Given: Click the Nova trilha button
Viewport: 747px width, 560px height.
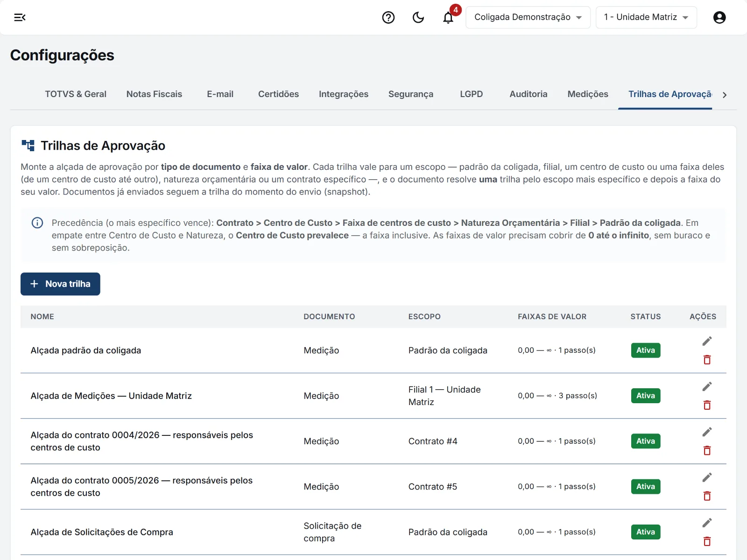Looking at the screenshot, I should coord(60,284).
